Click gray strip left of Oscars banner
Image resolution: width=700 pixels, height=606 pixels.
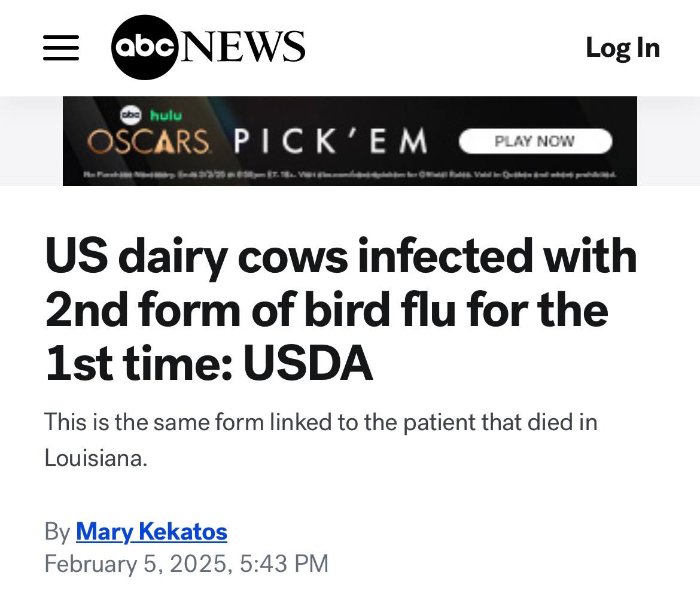click(x=31, y=141)
